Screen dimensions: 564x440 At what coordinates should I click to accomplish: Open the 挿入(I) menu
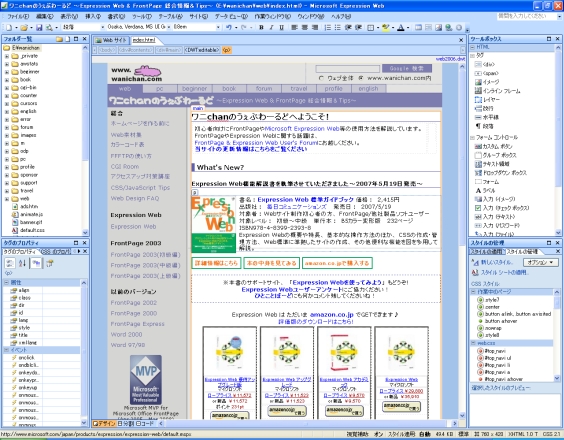coord(93,17)
